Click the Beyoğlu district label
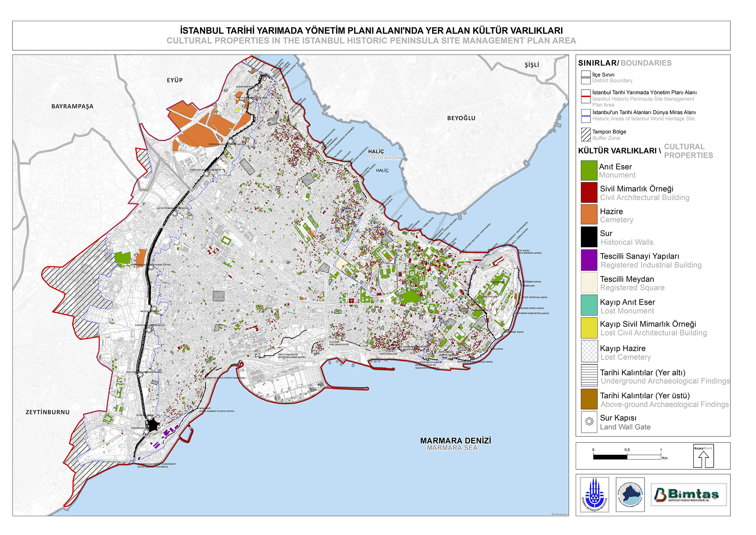 (x=461, y=118)
